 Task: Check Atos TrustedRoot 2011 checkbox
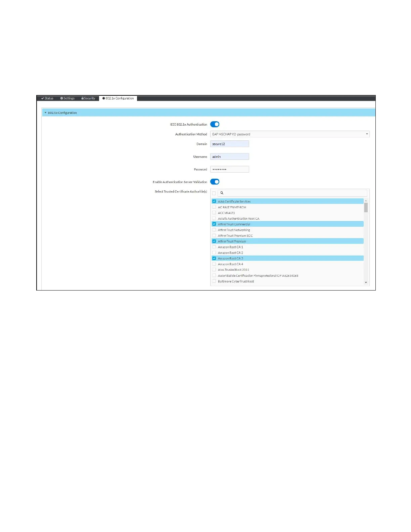[x=214, y=269]
